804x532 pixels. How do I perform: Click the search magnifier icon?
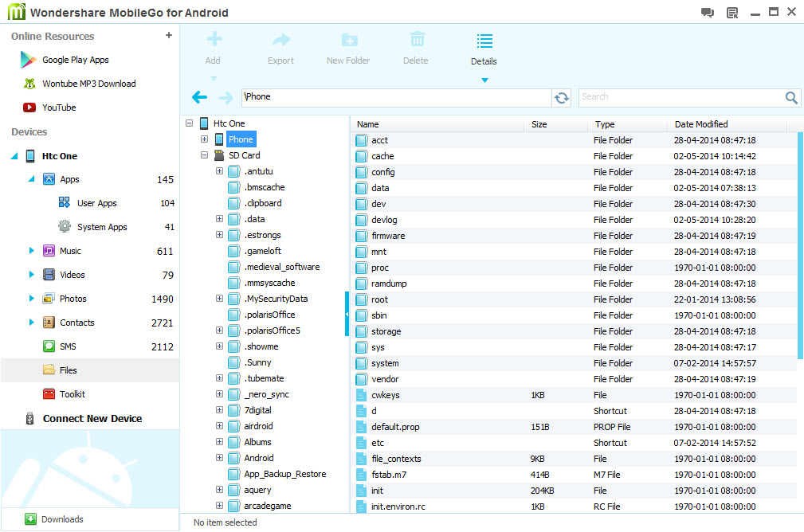(x=792, y=97)
